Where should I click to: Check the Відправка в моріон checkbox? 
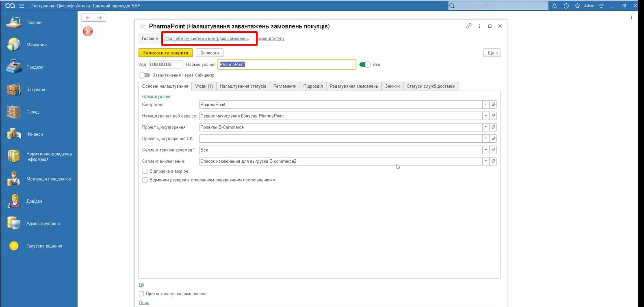point(145,171)
